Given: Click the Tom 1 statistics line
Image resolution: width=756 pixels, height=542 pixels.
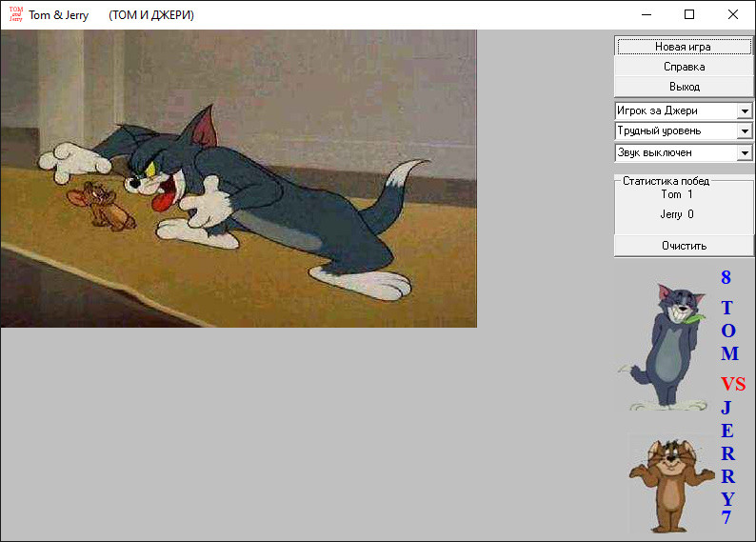Looking at the screenshot, I should 677,194.
